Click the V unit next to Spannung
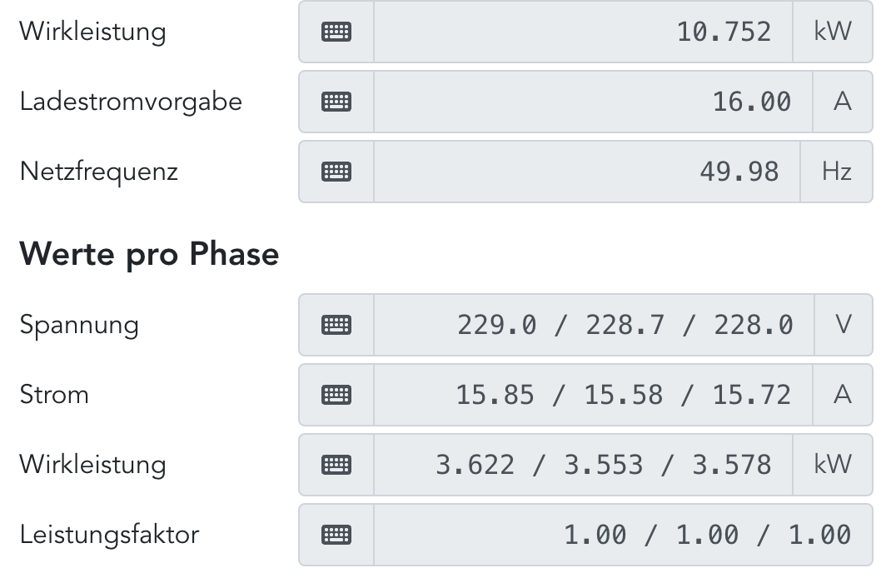The height and width of the screenshot is (588, 886). pyautogui.click(x=843, y=324)
